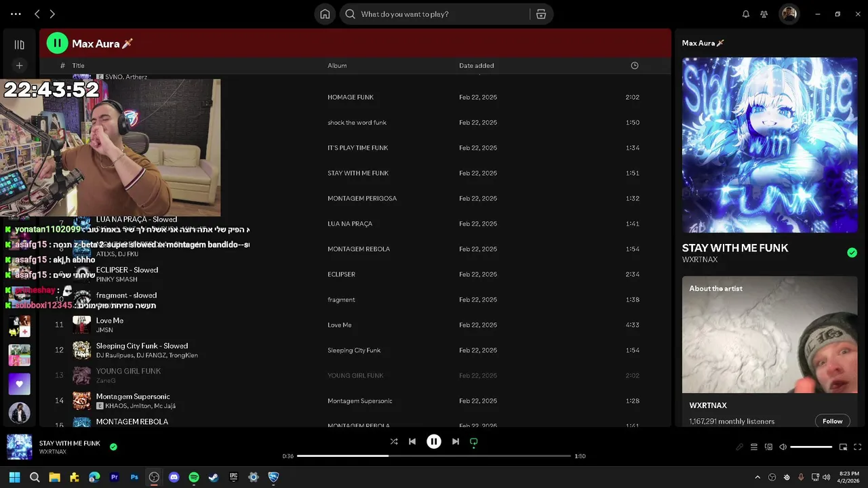The height and width of the screenshot is (488, 868).
Task: Open the HOMAGE FUNK album link
Action: (351, 97)
